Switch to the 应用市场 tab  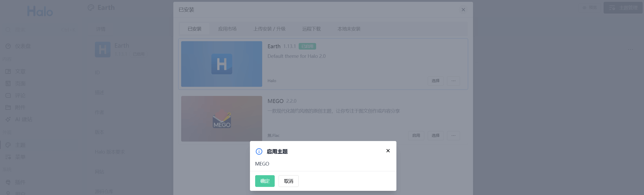click(227, 29)
